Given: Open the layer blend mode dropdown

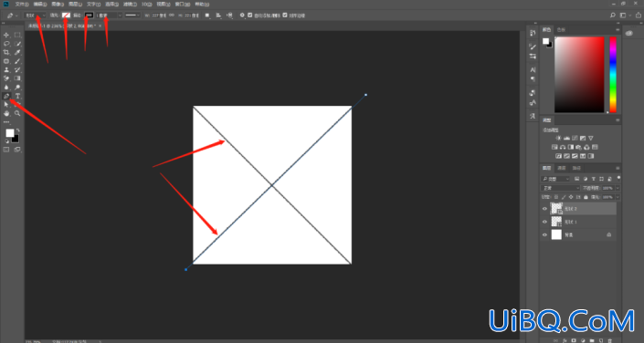Looking at the screenshot, I should (x=560, y=188).
